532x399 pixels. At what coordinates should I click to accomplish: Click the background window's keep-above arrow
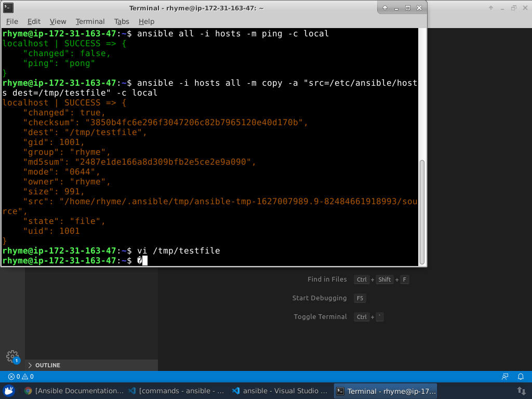click(491, 8)
